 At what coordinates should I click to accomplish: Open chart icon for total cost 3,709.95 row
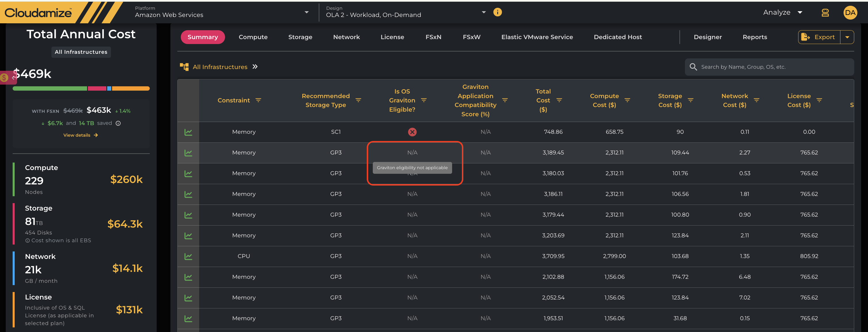(x=188, y=256)
